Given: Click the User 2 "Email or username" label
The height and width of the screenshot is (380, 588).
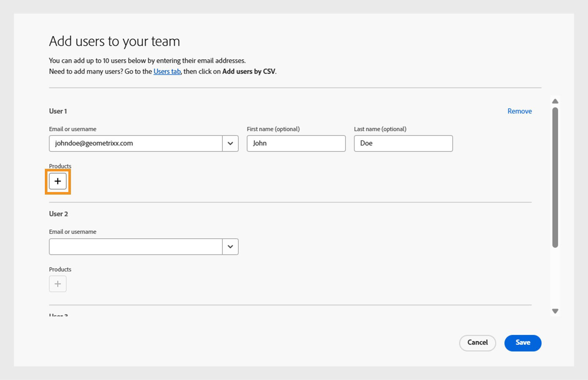Looking at the screenshot, I should [73, 232].
